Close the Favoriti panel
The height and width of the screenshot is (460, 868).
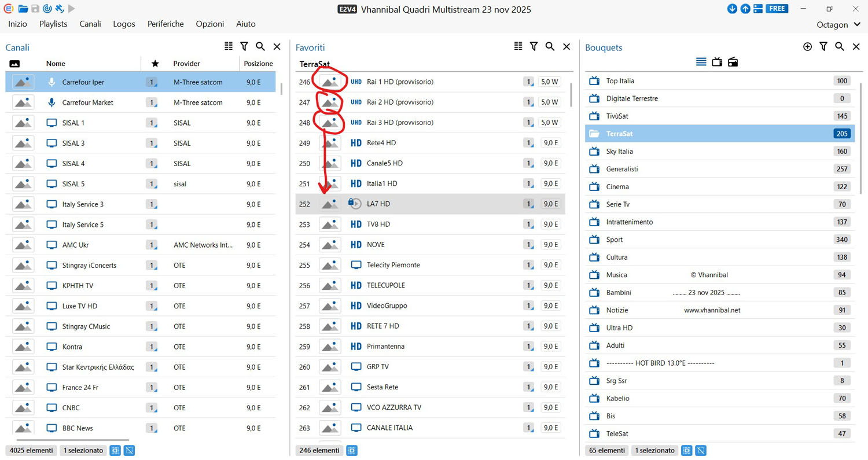tap(567, 46)
